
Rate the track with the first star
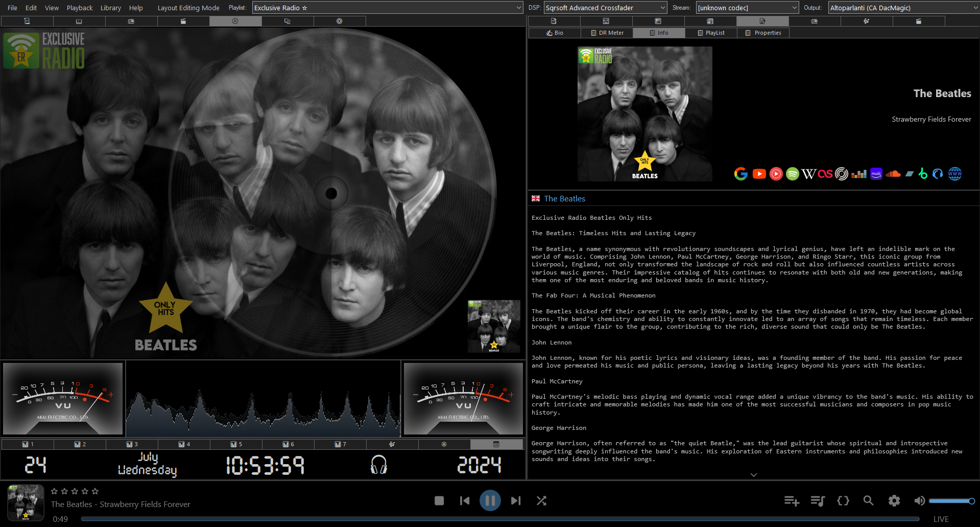(54, 491)
